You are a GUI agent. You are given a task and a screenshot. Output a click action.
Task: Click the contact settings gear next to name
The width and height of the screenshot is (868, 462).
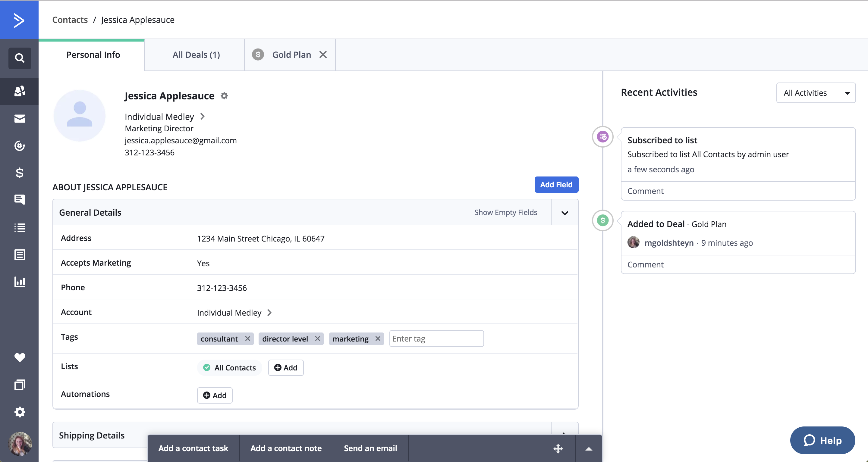(224, 96)
